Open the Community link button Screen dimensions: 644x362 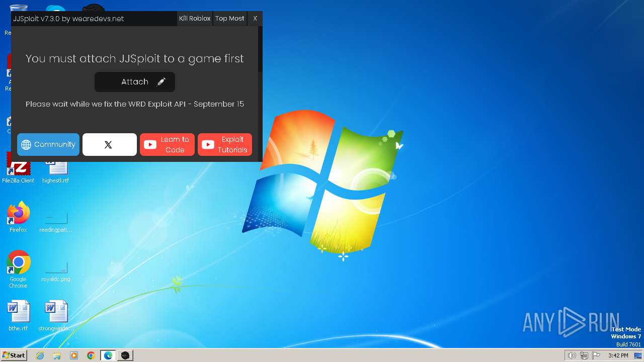tap(48, 144)
